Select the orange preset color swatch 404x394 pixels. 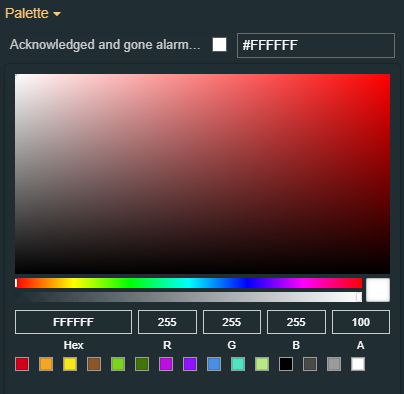(46, 364)
